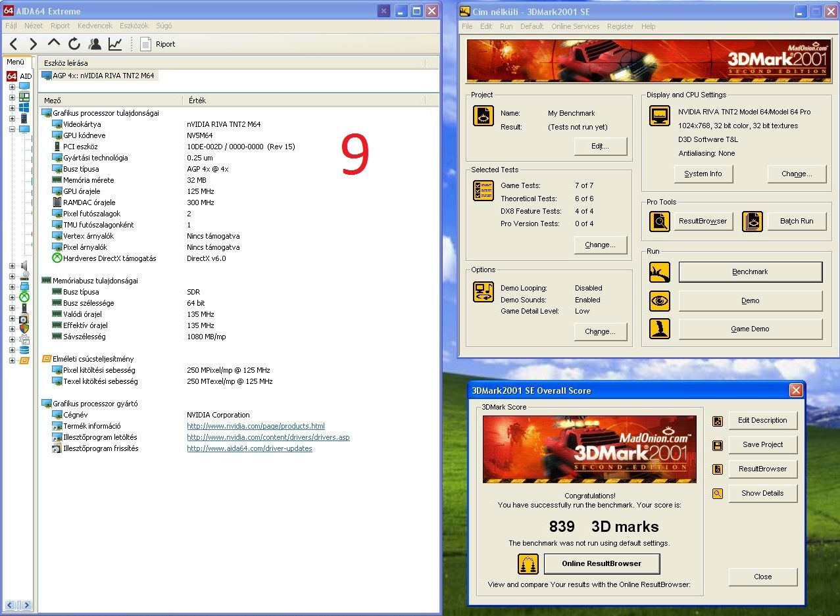
Task: Expand the speaker multimedia tree node
Action: 12,266
